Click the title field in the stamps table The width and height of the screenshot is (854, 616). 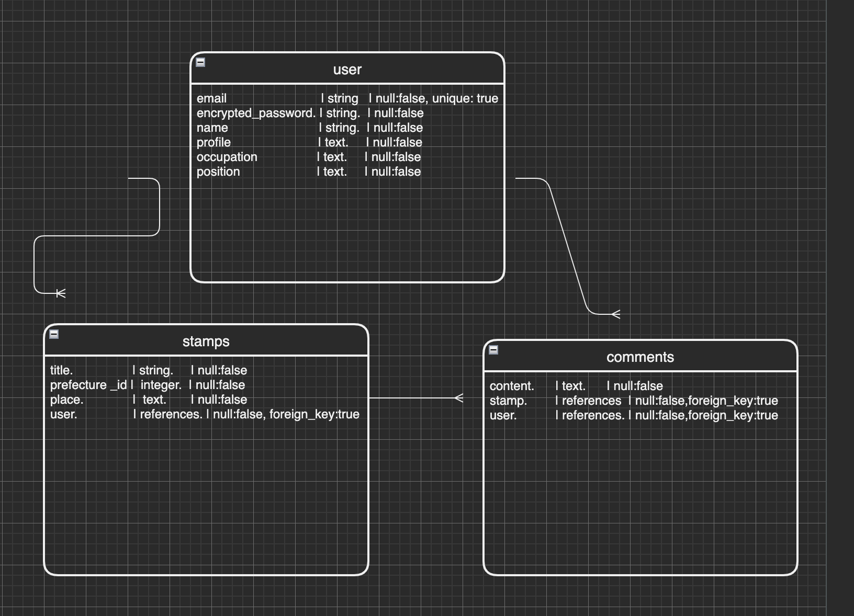157,370
